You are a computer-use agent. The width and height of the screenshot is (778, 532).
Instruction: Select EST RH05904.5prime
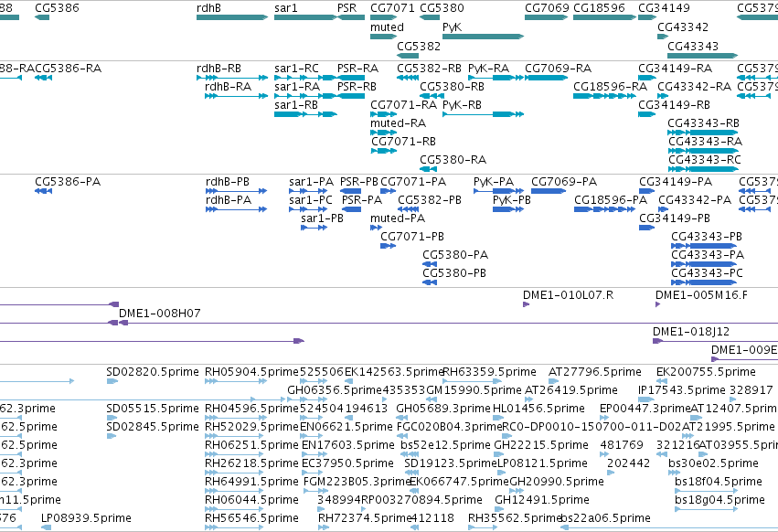[251, 372]
